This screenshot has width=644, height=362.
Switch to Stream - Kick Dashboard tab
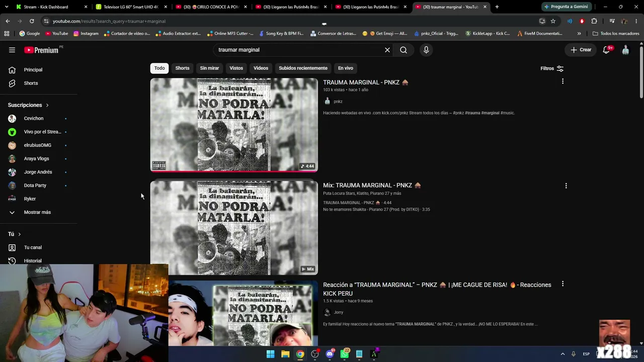pyautogui.click(x=51, y=7)
